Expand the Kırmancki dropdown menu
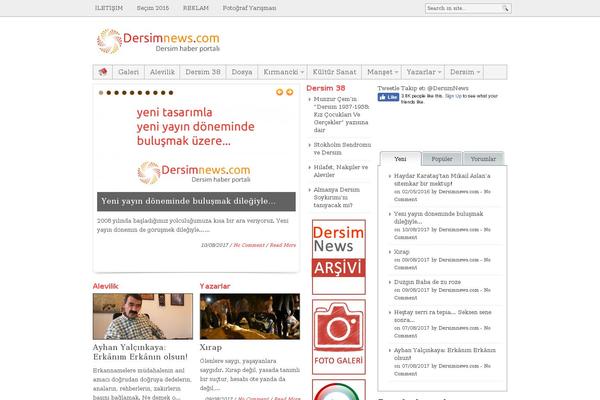 283,72
